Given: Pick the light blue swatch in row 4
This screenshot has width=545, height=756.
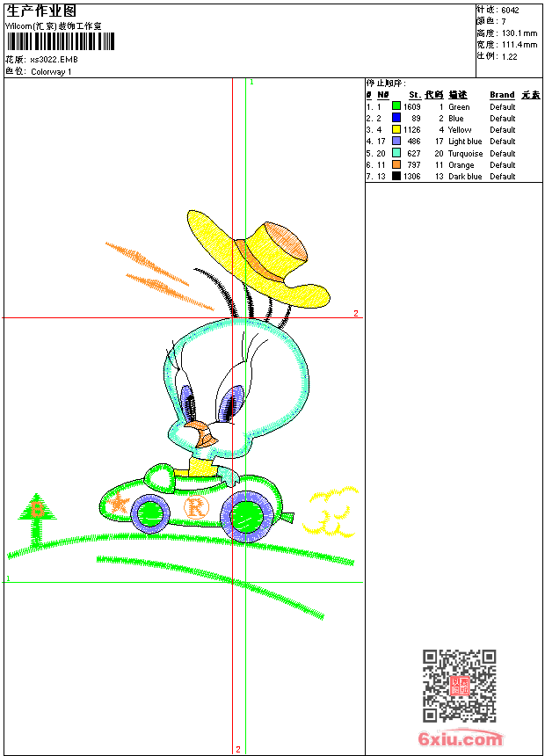Looking at the screenshot, I should pyautogui.click(x=396, y=141).
